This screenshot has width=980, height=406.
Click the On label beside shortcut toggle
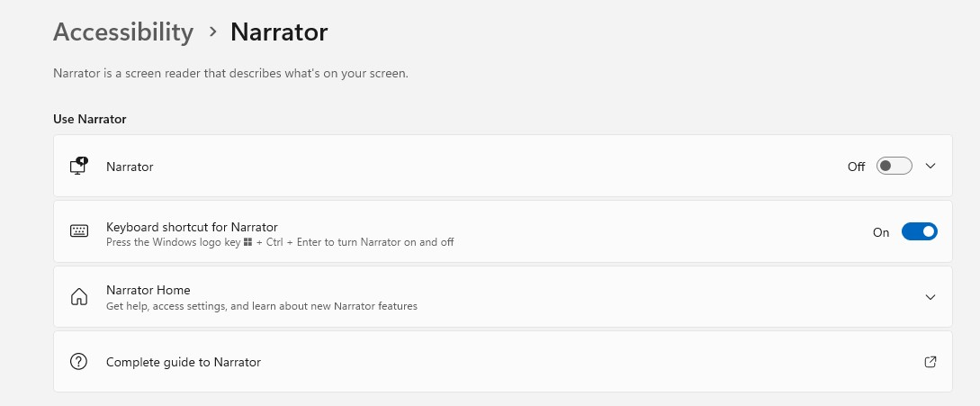[881, 232]
